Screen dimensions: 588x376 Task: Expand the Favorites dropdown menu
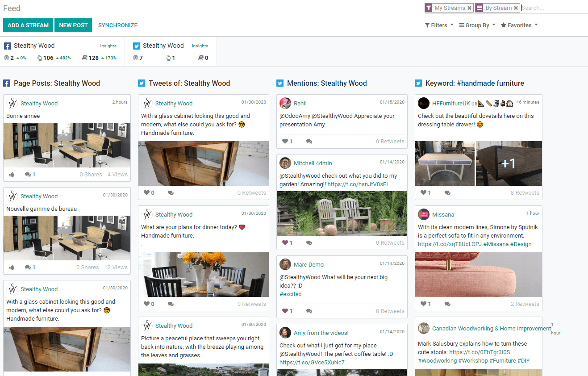[519, 25]
